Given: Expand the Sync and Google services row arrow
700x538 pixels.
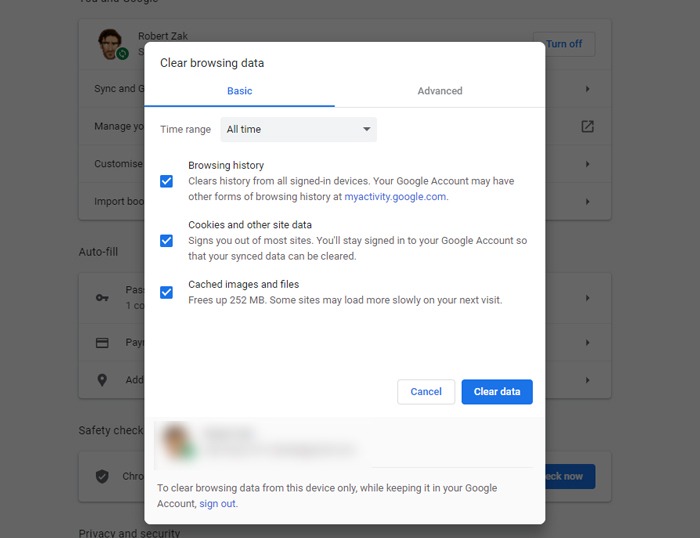Looking at the screenshot, I should (x=587, y=89).
